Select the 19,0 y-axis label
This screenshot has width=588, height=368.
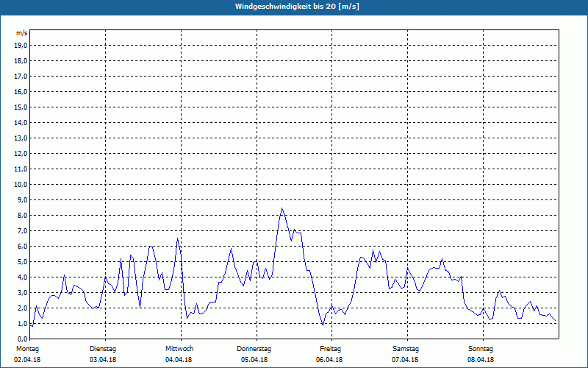(21, 46)
